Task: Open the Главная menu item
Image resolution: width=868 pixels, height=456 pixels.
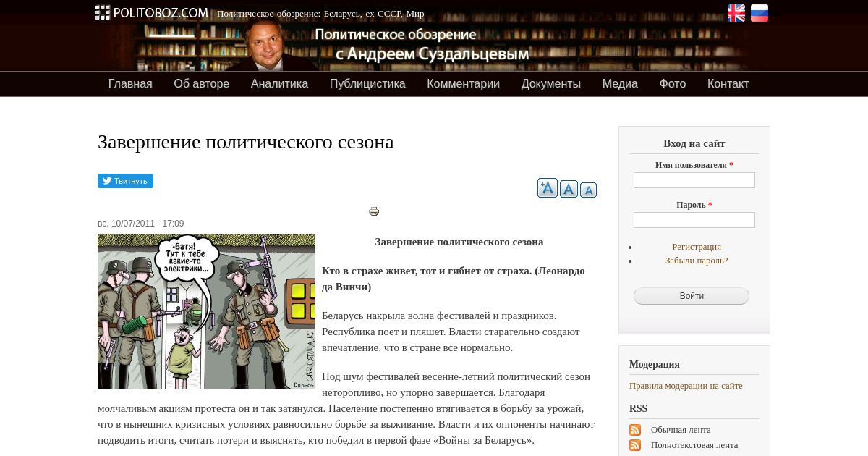Action: (130, 84)
